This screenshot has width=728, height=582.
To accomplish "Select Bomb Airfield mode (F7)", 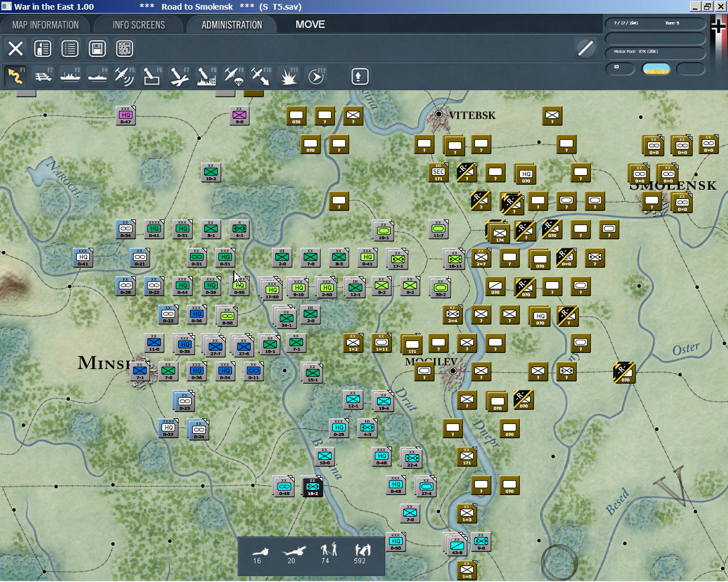I will coord(179,76).
